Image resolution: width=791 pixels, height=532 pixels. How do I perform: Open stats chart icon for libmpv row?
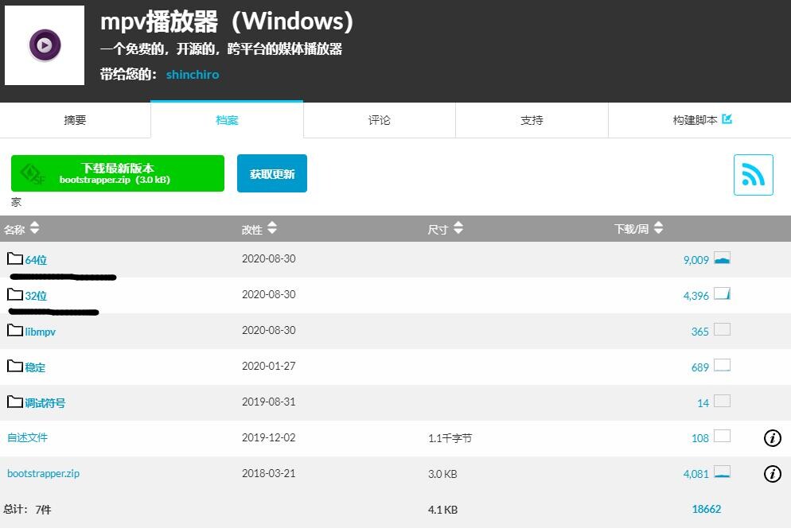[x=723, y=330]
